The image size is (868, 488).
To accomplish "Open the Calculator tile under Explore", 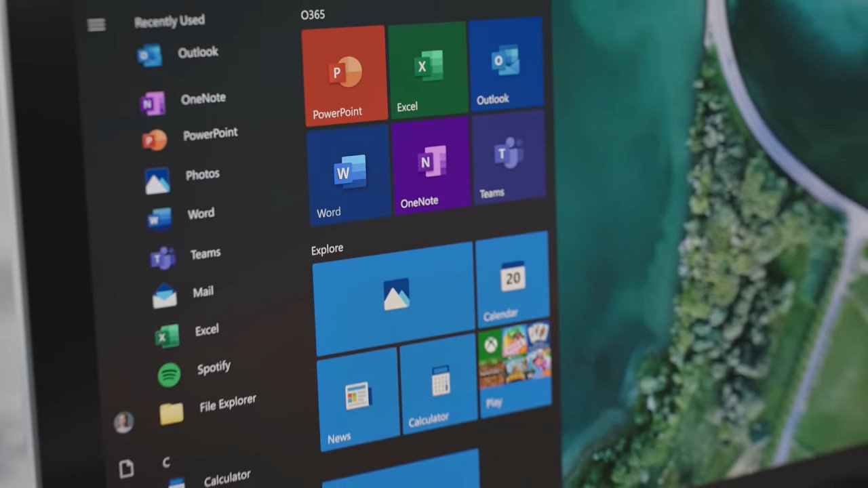I will click(x=439, y=383).
